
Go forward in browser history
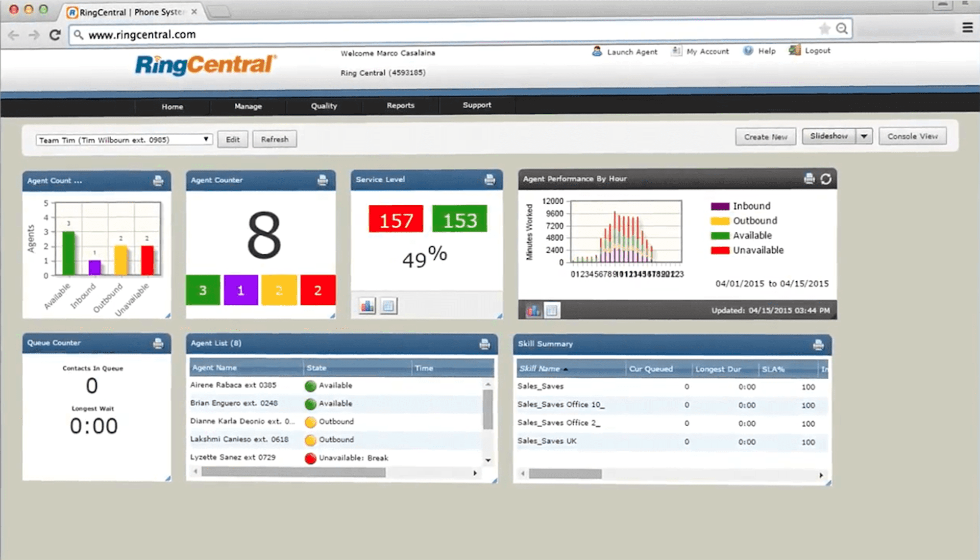point(34,35)
